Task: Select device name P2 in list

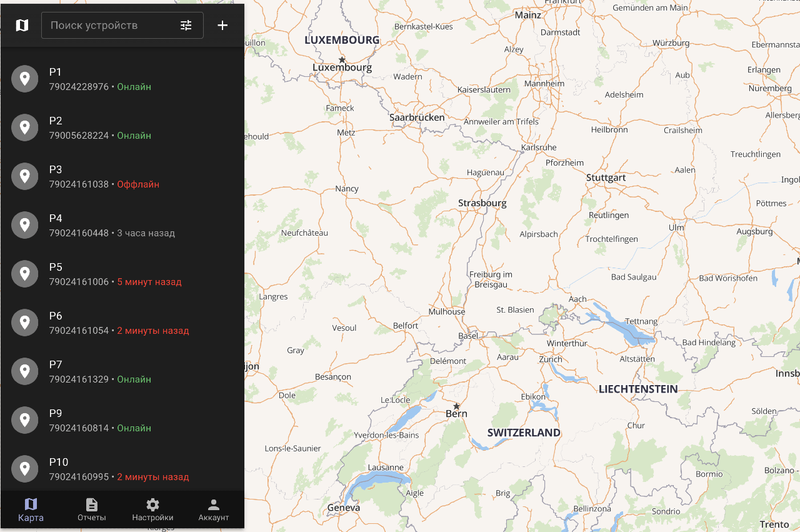Action: point(56,121)
